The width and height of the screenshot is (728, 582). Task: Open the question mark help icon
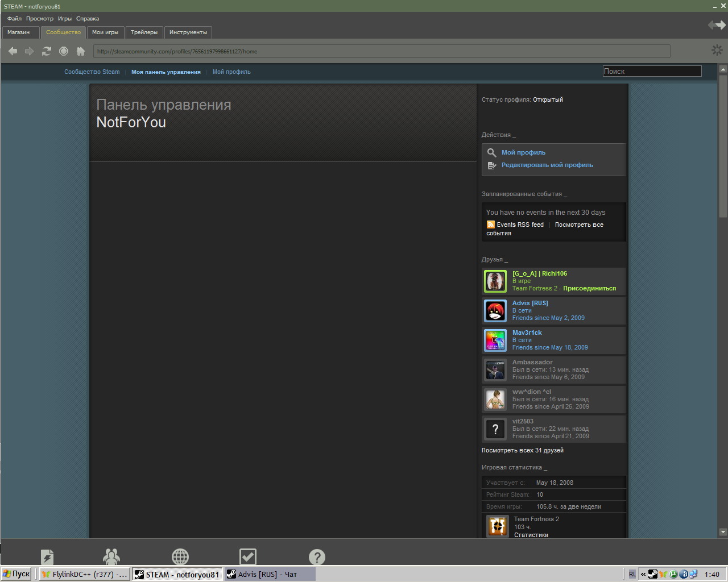point(317,557)
